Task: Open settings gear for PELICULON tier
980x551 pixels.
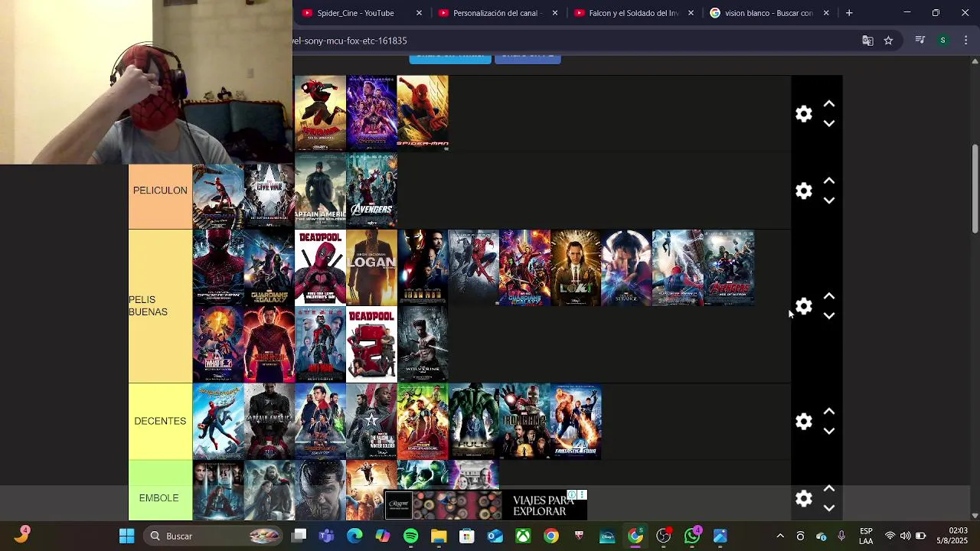Action: (x=803, y=191)
